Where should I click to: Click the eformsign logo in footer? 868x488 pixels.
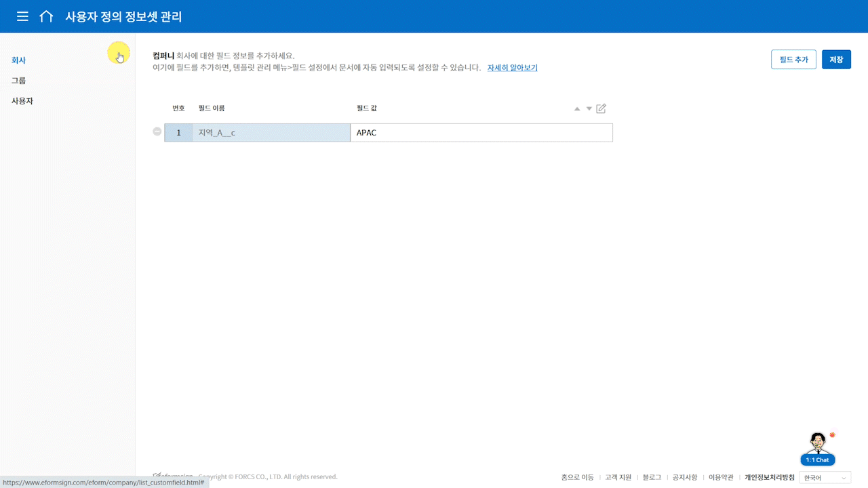(174, 476)
